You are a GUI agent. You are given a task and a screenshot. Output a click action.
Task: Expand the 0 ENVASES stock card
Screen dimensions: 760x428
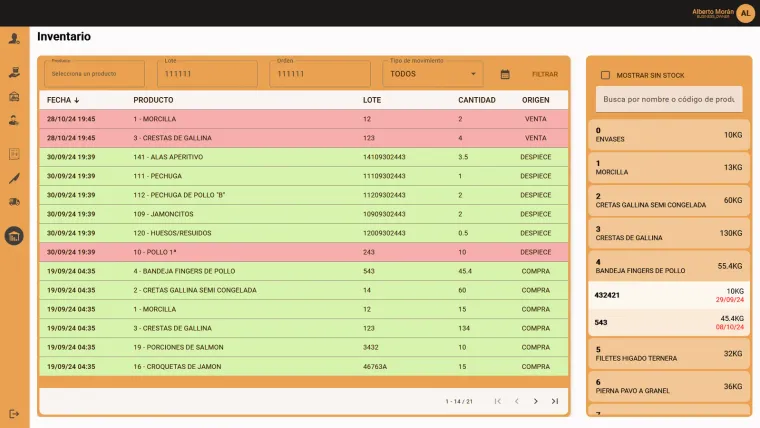coord(669,135)
